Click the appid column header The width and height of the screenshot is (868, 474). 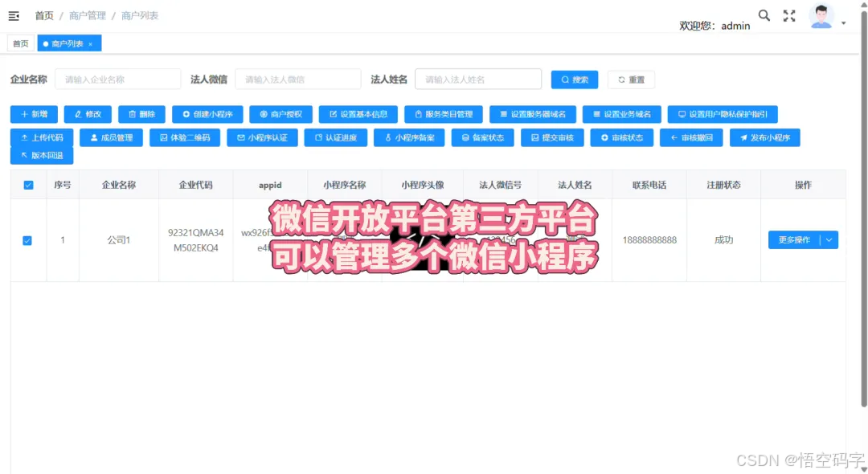270,185
